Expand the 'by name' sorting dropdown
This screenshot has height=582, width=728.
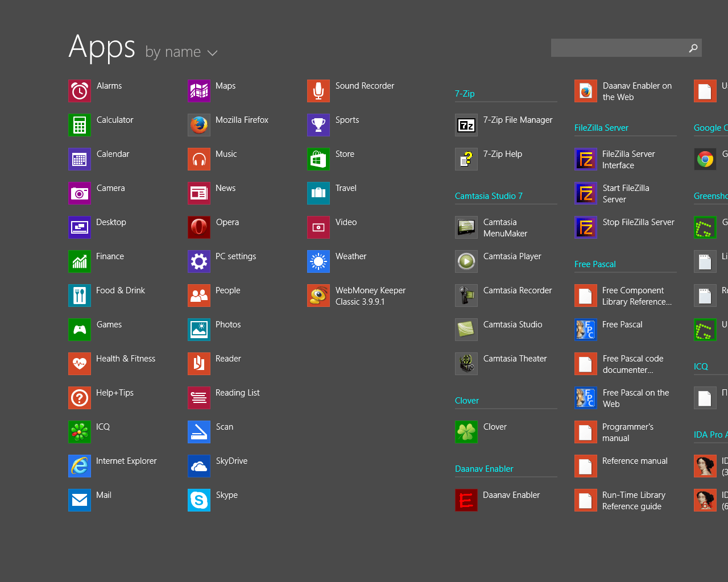click(181, 52)
